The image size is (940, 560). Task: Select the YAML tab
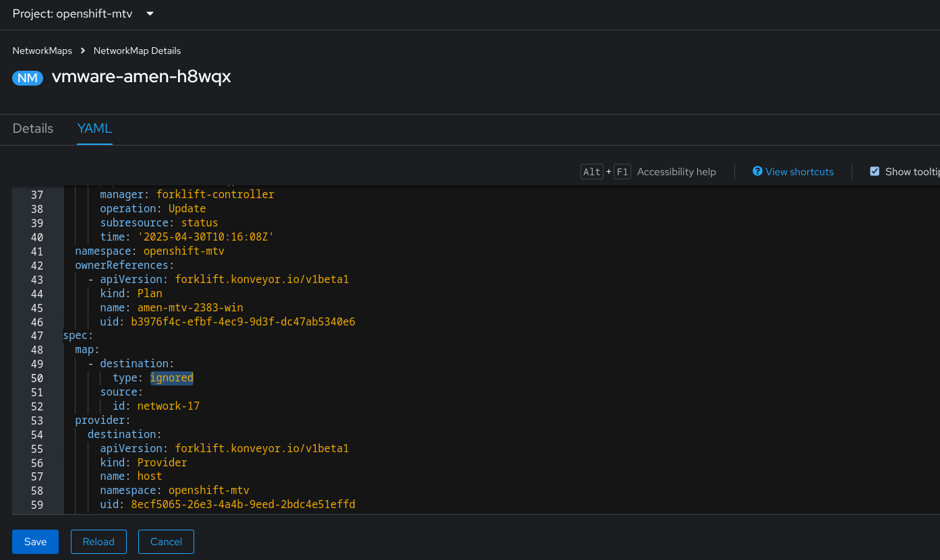coord(94,129)
